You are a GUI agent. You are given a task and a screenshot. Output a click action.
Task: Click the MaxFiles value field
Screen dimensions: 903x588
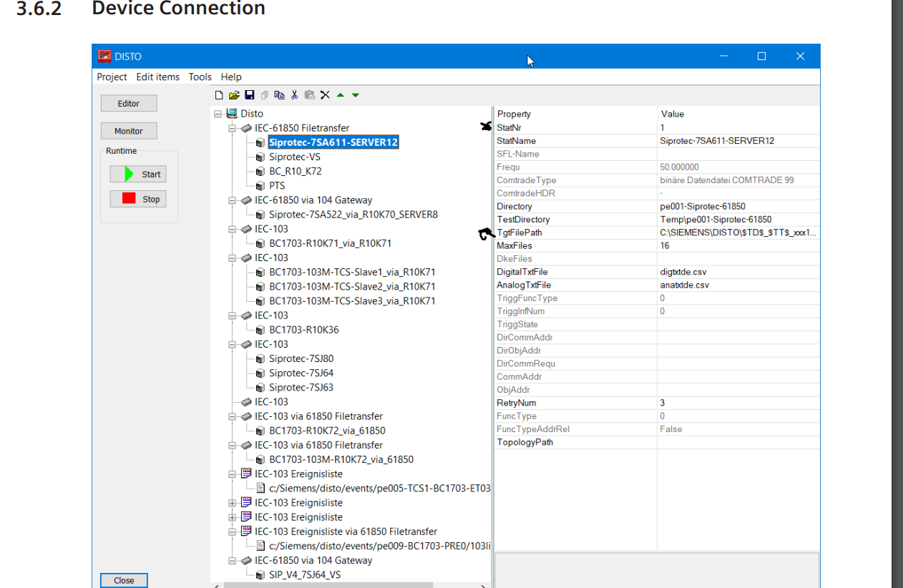[x=737, y=246]
